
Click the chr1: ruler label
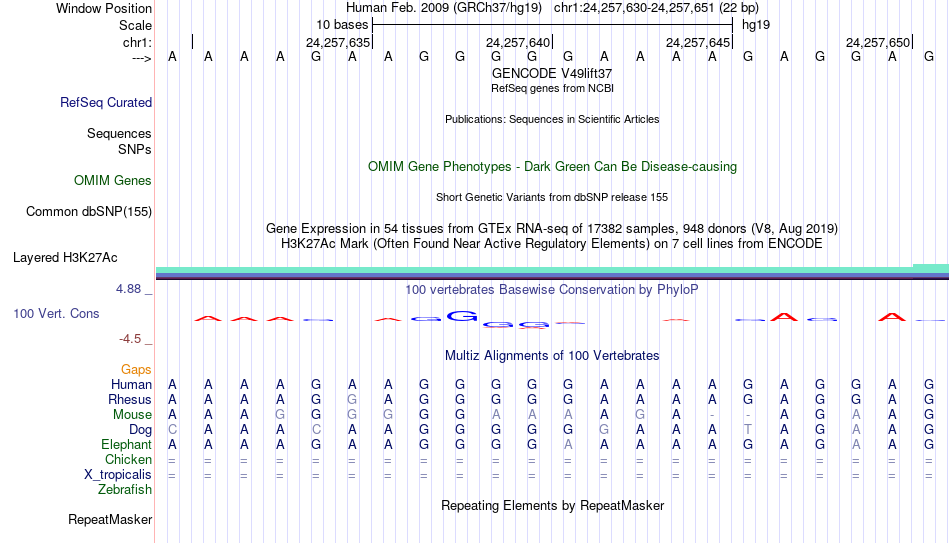click(x=138, y=42)
